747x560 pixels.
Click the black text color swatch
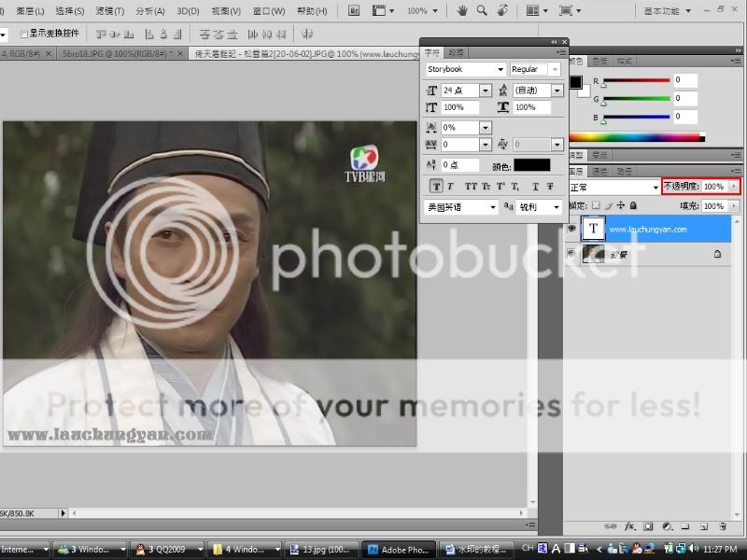click(x=531, y=165)
